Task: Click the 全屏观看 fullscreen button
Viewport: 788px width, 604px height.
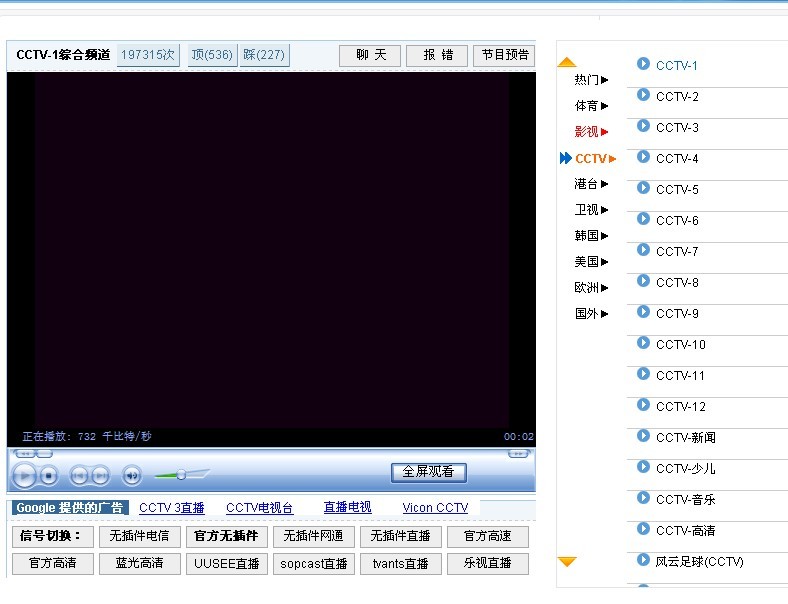Action: click(x=428, y=472)
